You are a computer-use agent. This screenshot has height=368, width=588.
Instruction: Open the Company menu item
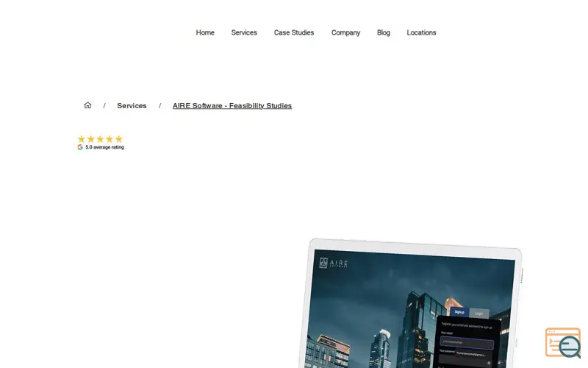345,32
